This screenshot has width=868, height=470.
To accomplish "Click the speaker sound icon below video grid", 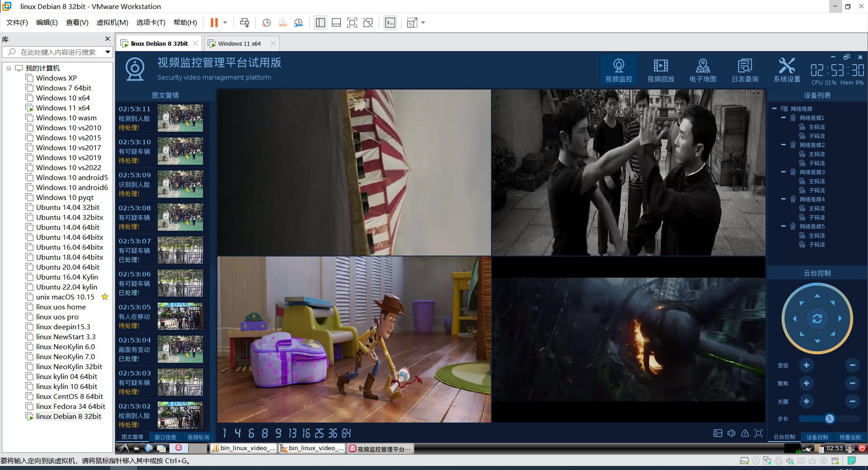I will click(x=731, y=433).
